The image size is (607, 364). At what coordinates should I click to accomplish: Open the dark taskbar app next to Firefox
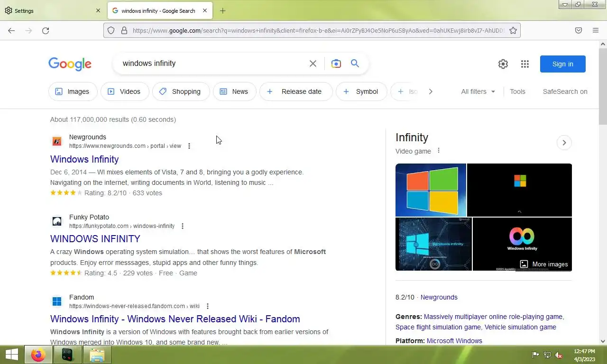tap(68, 355)
